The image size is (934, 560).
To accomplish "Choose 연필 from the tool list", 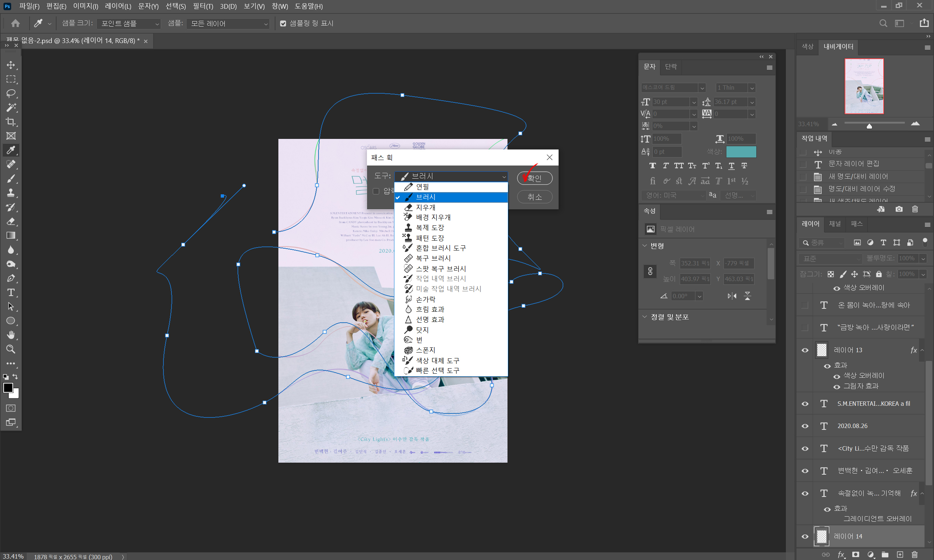I will click(451, 187).
